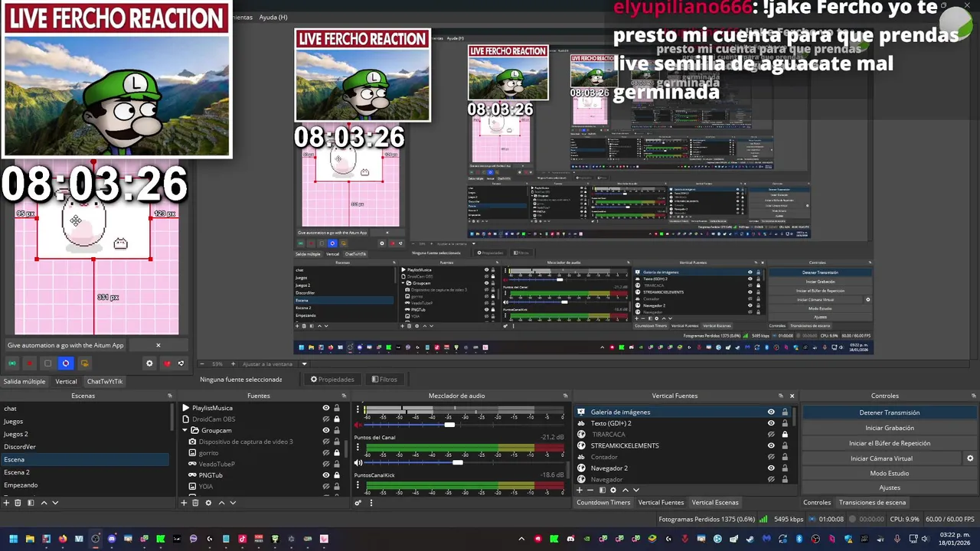Open Vertical Fuentes source properties gear
The height and width of the screenshot is (551, 980).
tap(612, 490)
